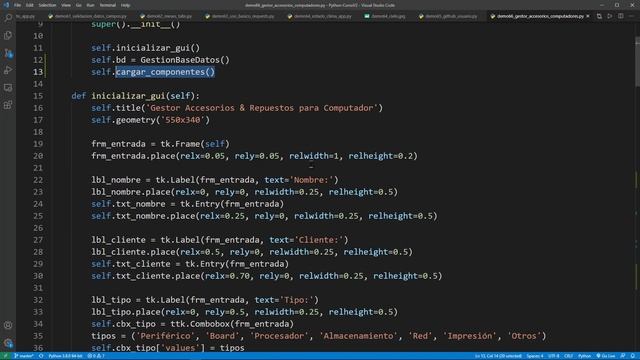Close the demo6_gestor_accesorios_computadores.py tab
640x360 pixels.
point(588,16)
